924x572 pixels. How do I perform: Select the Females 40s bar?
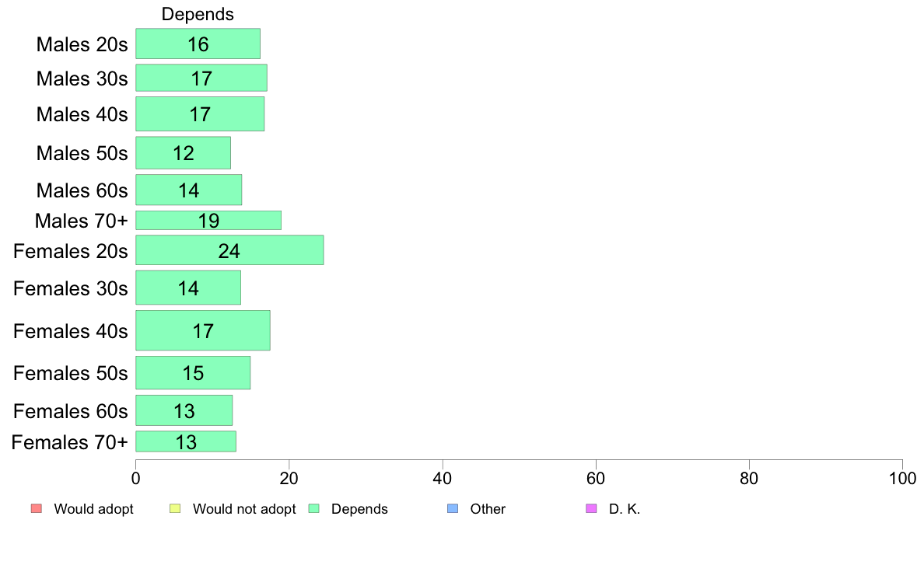pyautogui.click(x=203, y=330)
